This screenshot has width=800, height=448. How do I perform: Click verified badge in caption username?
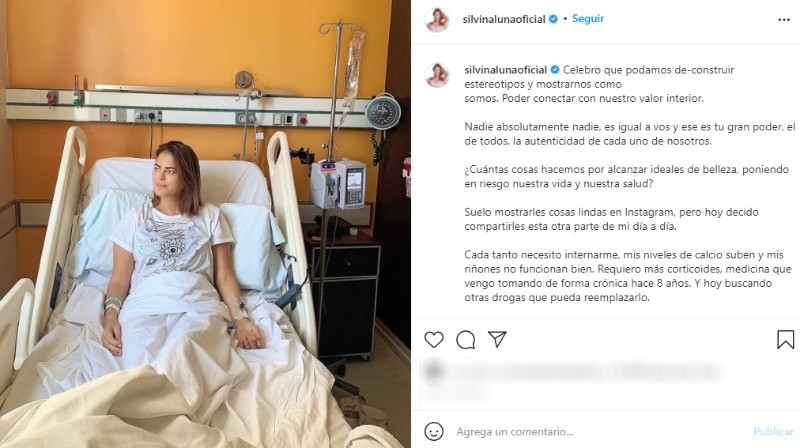coord(555,70)
